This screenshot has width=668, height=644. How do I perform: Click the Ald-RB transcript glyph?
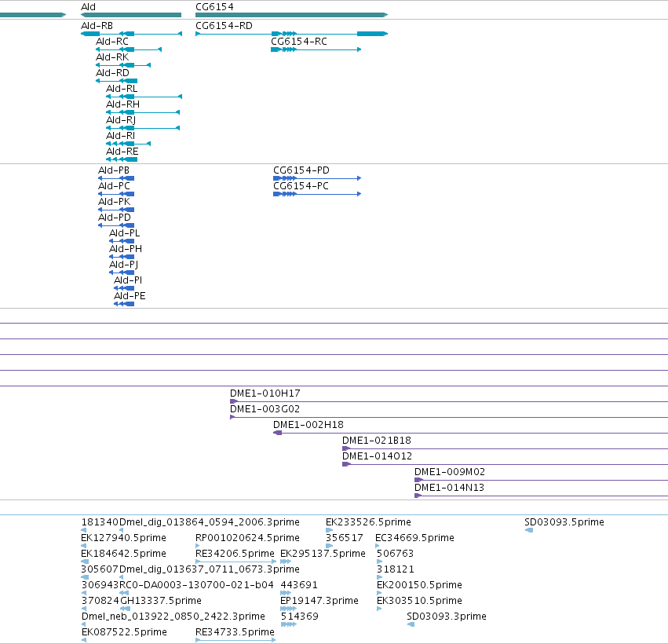131,34
